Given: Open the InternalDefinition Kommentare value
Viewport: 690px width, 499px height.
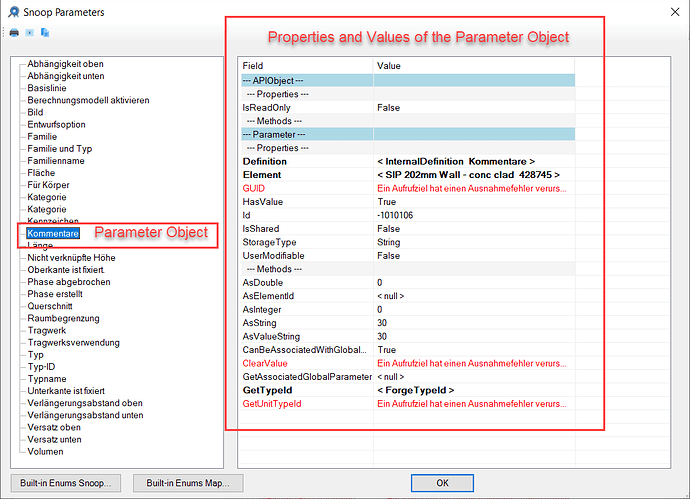Looking at the screenshot, I should coord(456,161).
